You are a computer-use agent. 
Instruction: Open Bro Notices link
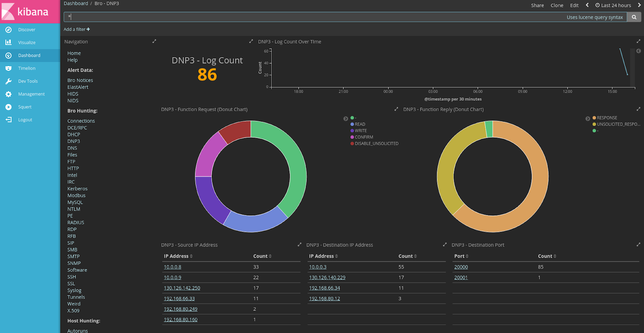(x=80, y=80)
